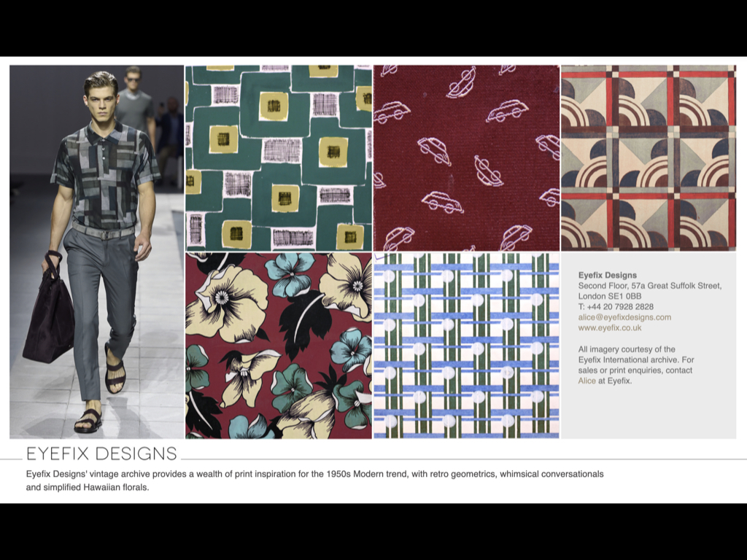Select the bold Eyefix Designs contact heading
The image size is (747, 560).
[x=607, y=275]
